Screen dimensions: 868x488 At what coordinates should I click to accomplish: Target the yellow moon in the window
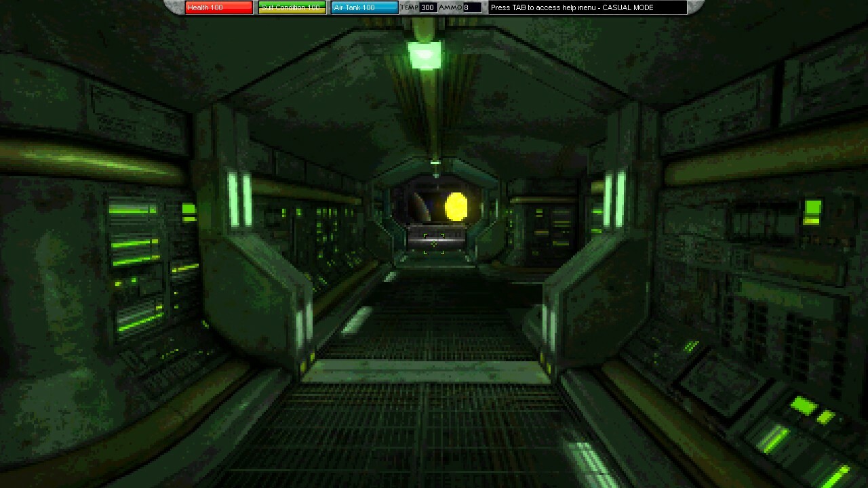[456, 206]
